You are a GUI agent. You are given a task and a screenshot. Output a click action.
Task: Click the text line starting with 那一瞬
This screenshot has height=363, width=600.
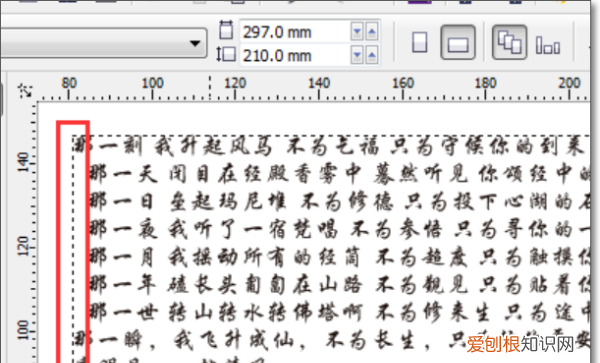pyautogui.click(x=331, y=340)
